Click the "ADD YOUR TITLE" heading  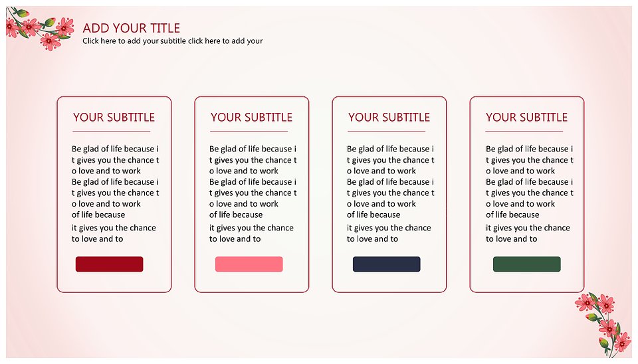point(131,28)
